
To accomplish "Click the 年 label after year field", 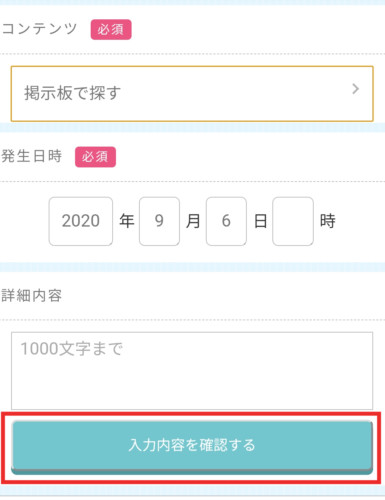I will (127, 221).
